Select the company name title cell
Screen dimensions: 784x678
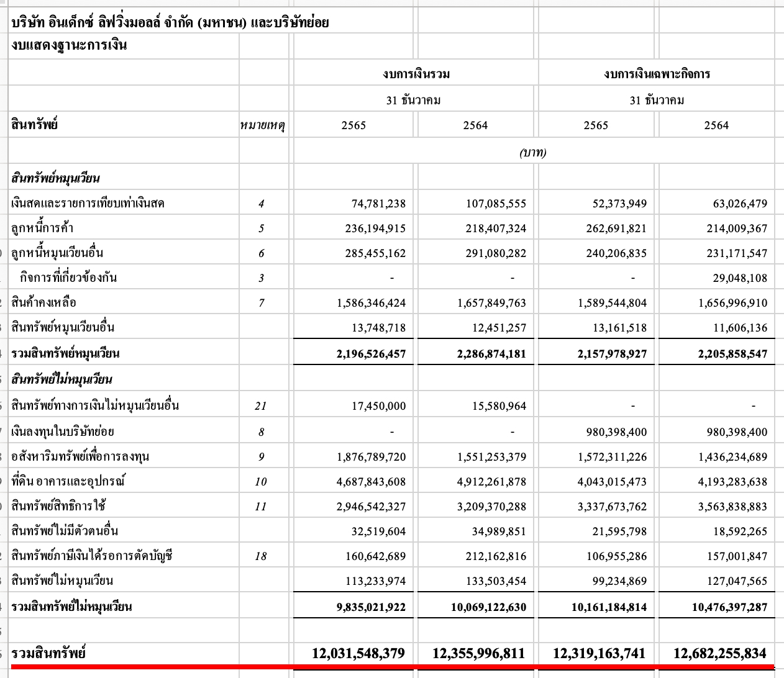(x=170, y=23)
